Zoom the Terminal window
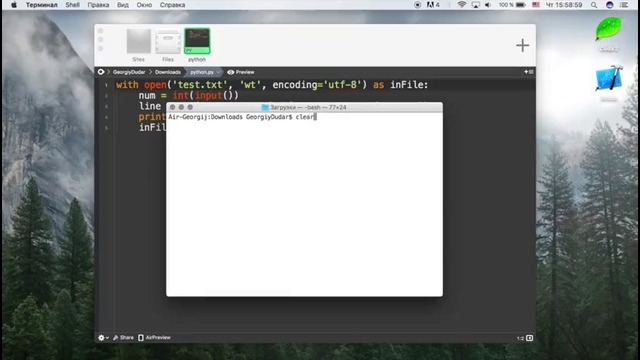The width and height of the screenshot is (640, 360). coord(190,107)
